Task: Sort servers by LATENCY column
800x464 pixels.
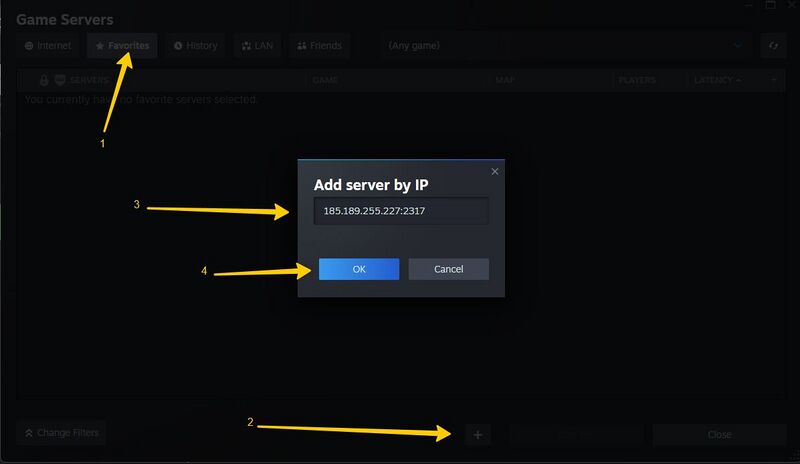Action: (x=717, y=80)
